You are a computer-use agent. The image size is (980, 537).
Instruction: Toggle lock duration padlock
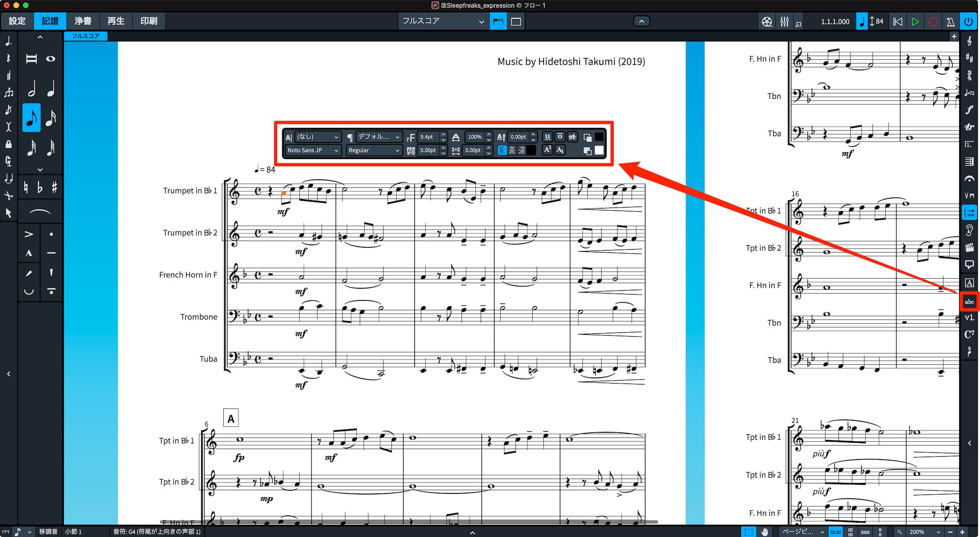click(x=8, y=144)
